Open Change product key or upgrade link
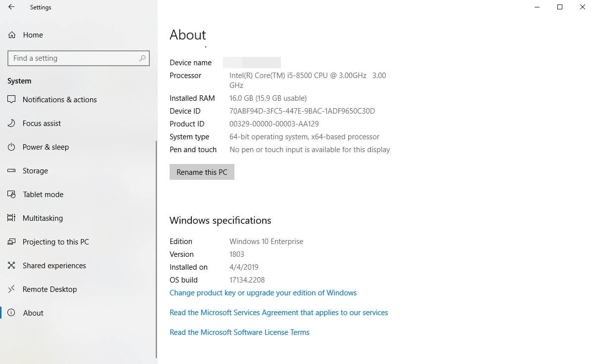592x364 pixels. point(263,293)
